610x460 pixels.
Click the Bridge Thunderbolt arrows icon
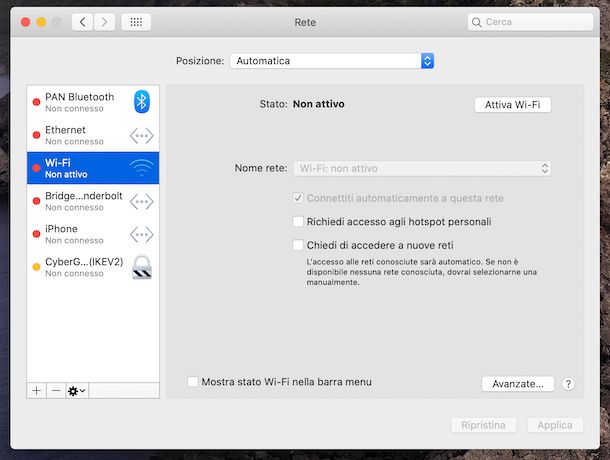pos(142,202)
